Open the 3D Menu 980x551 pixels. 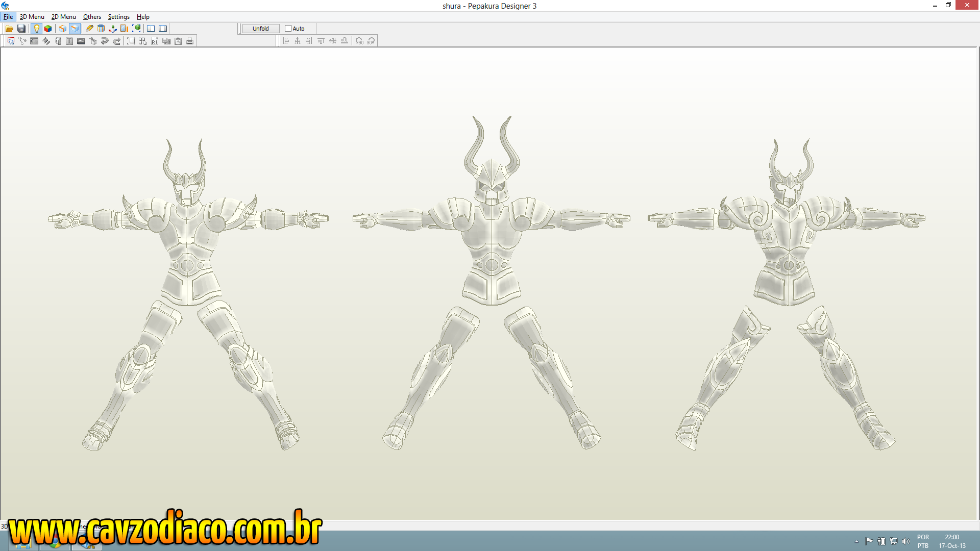click(32, 17)
